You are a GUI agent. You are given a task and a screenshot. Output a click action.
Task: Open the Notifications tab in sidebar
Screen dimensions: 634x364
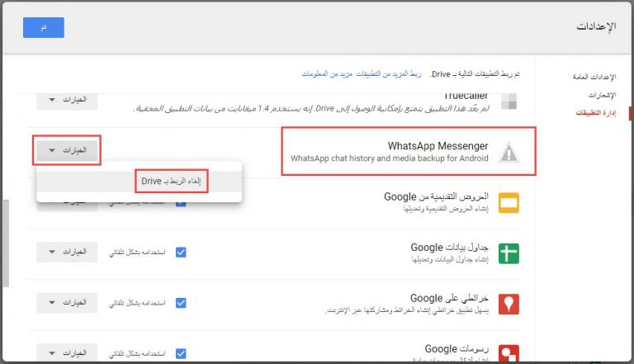point(602,95)
